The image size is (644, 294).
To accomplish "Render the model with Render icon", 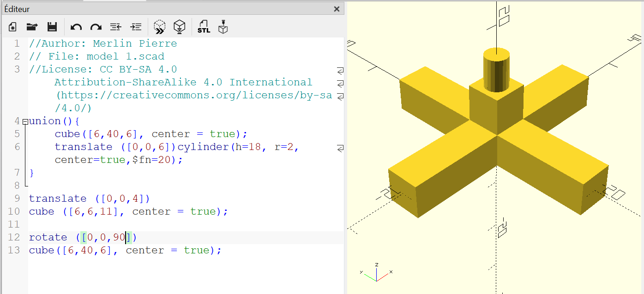I will 179,27.
